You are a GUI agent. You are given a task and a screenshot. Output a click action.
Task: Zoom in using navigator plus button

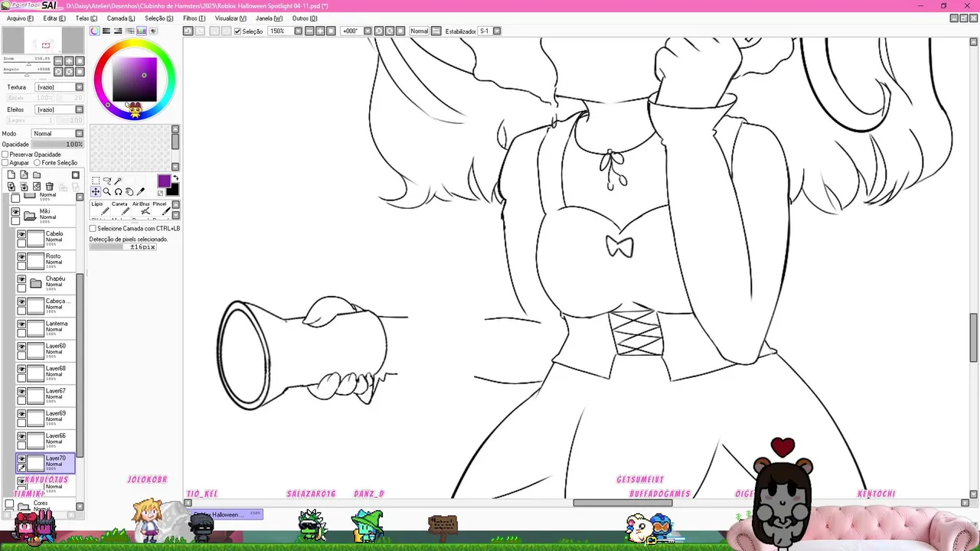coord(69,60)
